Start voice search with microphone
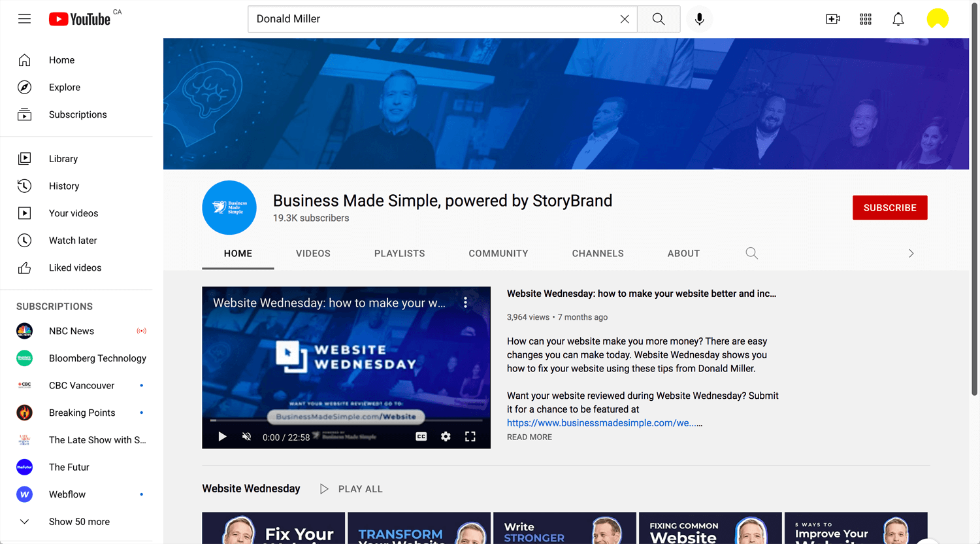This screenshot has width=980, height=544. pyautogui.click(x=699, y=19)
